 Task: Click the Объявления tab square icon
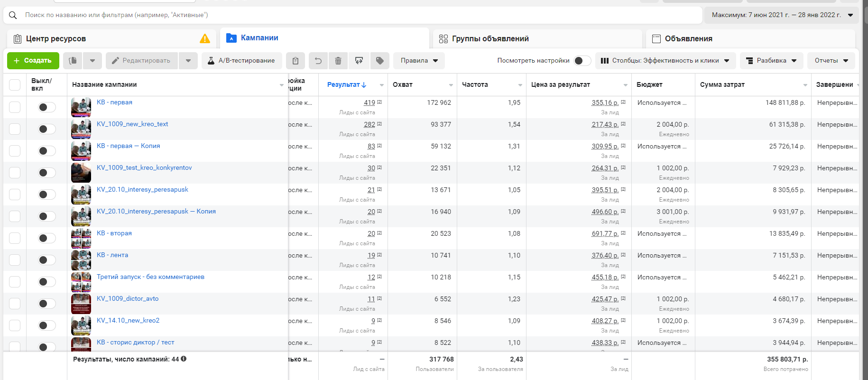coord(656,39)
